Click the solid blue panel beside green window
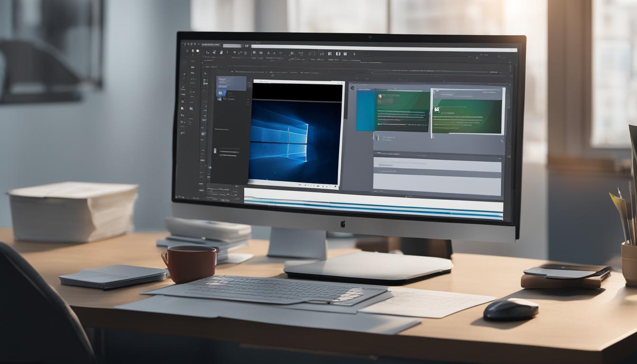 [365, 110]
